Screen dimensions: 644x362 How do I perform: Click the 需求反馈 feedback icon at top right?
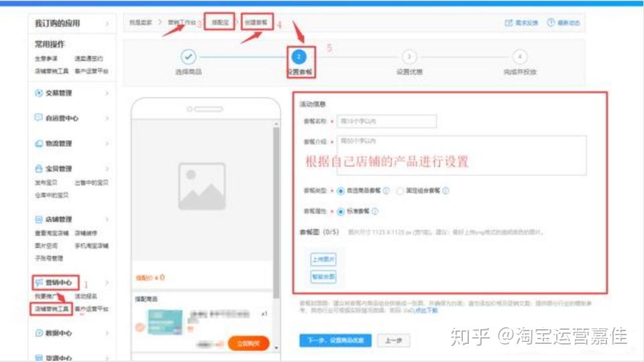click(508, 23)
